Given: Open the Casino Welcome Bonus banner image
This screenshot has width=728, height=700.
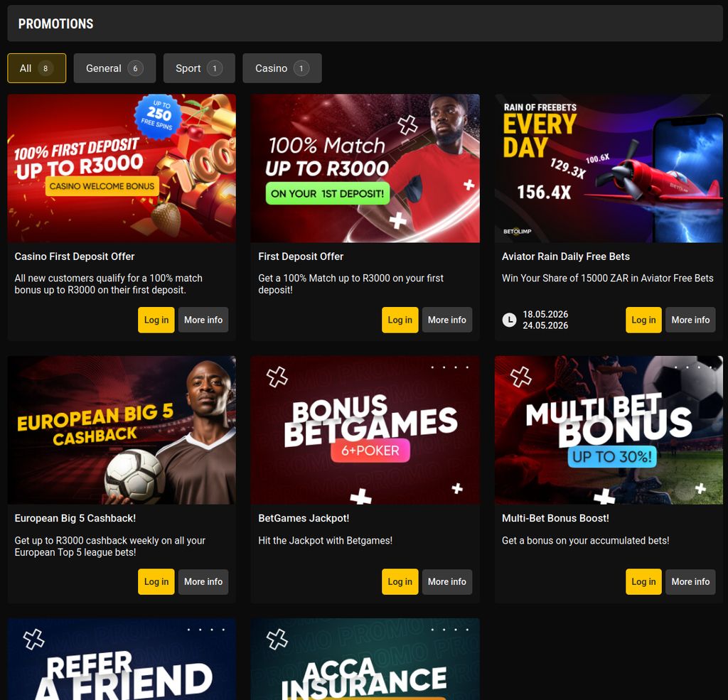Looking at the screenshot, I should [122, 168].
